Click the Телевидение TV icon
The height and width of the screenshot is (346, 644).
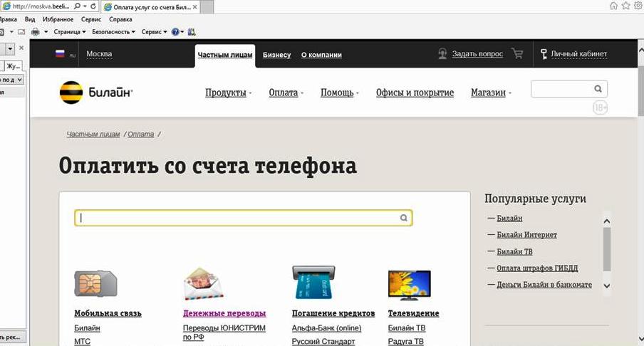[x=409, y=284]
